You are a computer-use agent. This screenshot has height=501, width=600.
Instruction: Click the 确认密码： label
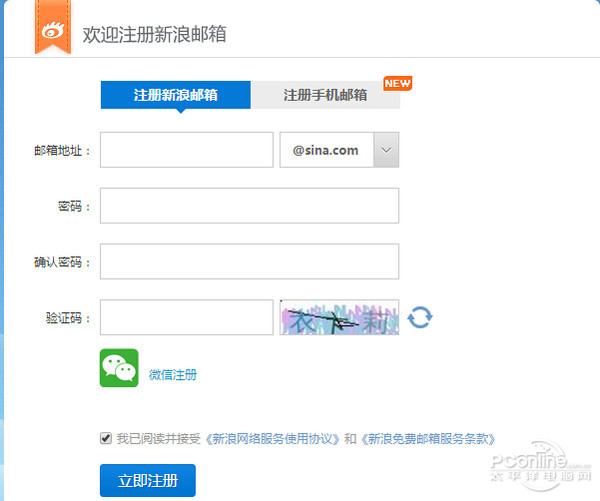63,262
